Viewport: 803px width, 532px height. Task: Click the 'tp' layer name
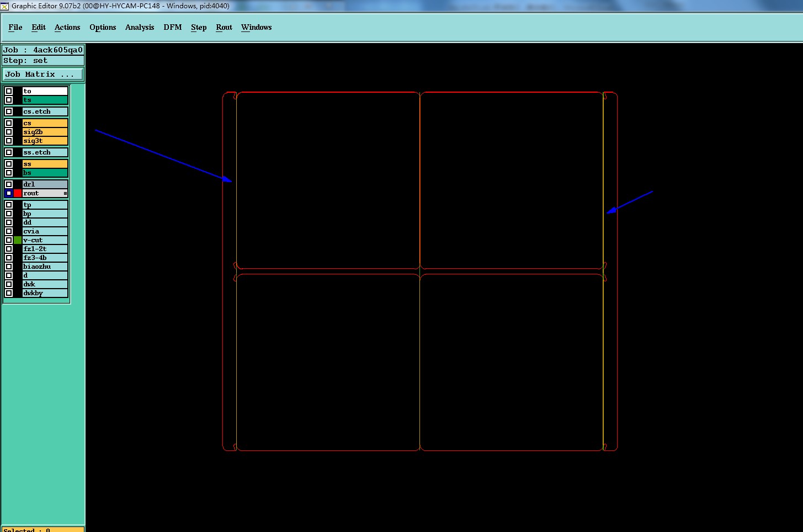coord(45,205)
